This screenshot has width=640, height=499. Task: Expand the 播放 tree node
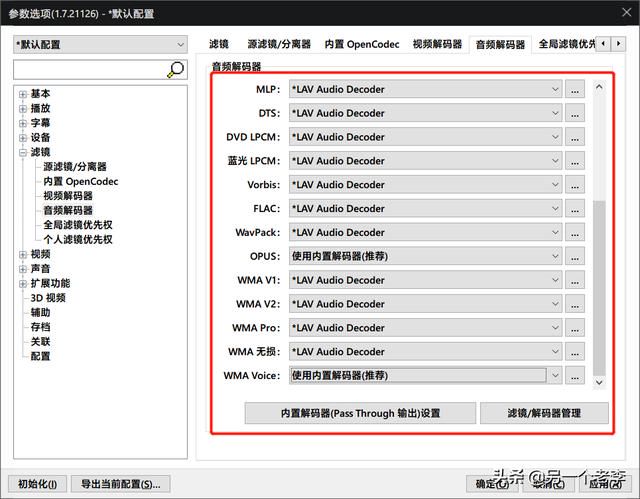click(23, 109)
